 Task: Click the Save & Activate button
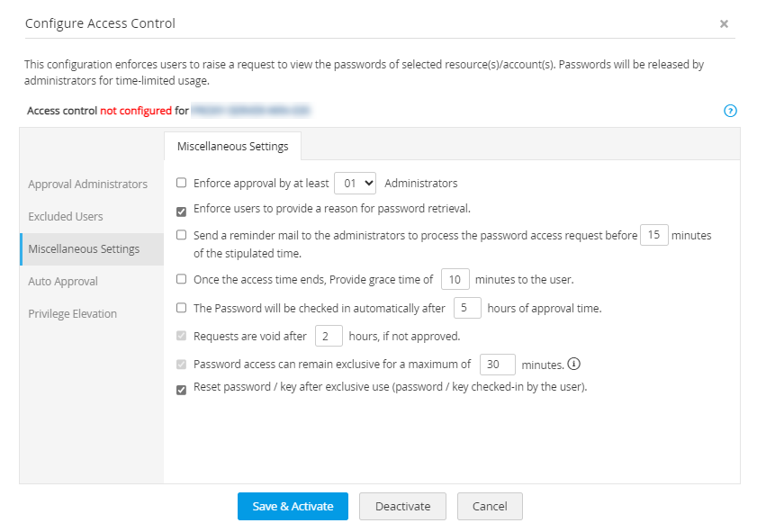(x=293, y=506)
